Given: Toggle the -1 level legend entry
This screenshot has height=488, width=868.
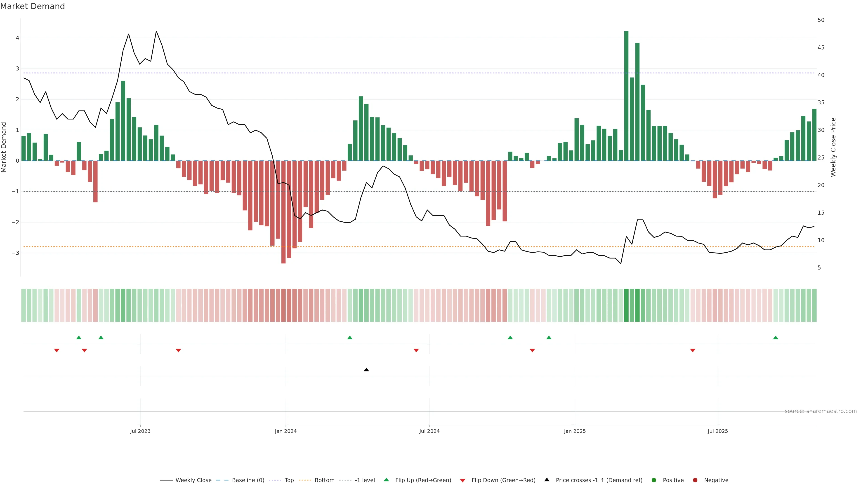Looking at the screenshot, I should 365,480.
